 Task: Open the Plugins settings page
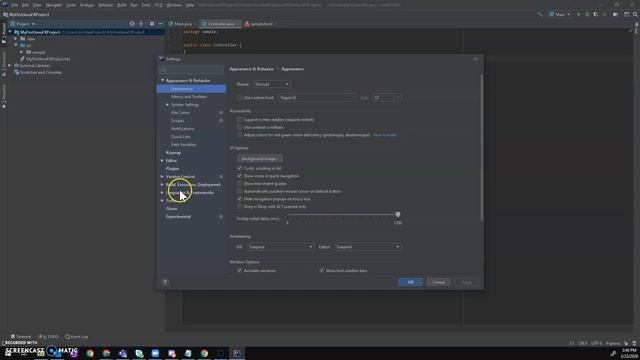pos(172,169)
